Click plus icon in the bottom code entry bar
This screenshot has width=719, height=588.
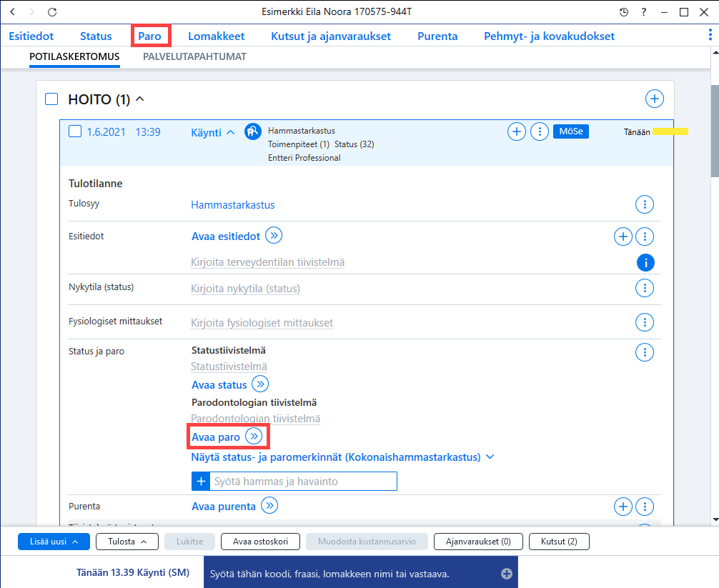tap(506, 574)
